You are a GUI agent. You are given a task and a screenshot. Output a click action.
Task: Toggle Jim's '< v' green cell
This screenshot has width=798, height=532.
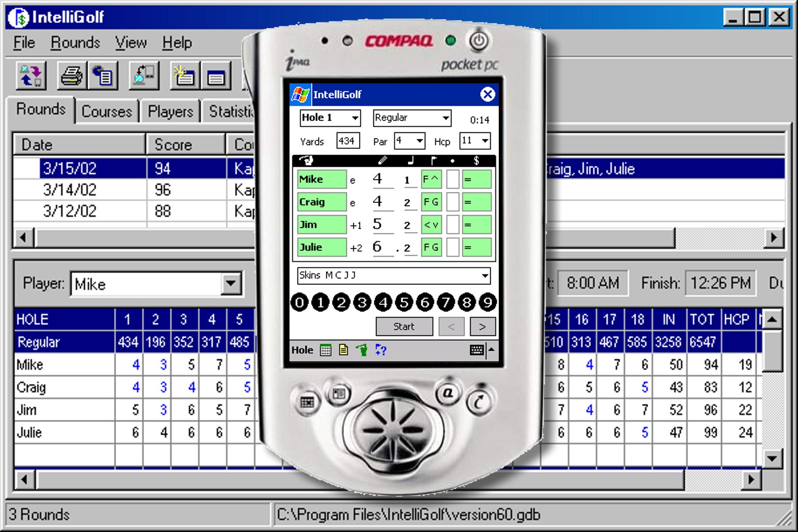(431, 225)
